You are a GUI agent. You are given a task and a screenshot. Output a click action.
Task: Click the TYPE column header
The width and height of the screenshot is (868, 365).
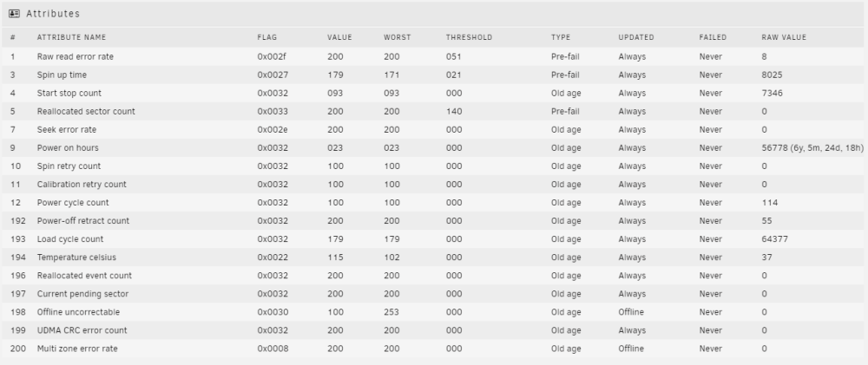click(560, 37)
